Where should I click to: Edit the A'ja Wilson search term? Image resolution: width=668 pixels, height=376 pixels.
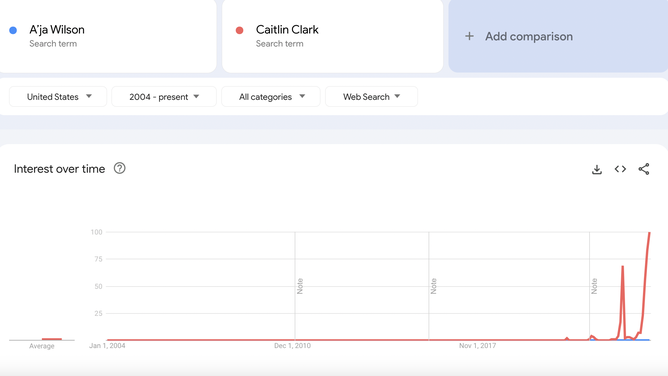pos(107,36)
